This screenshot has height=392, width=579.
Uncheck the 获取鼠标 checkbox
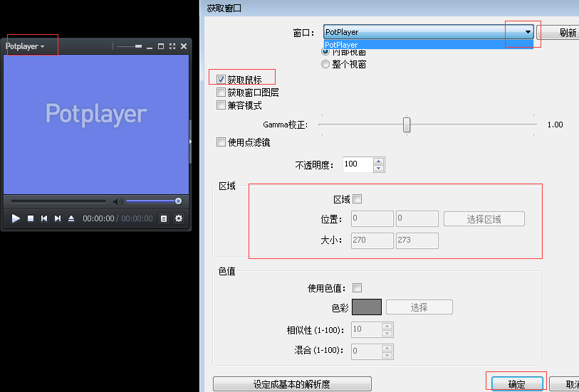coord(221,79)
